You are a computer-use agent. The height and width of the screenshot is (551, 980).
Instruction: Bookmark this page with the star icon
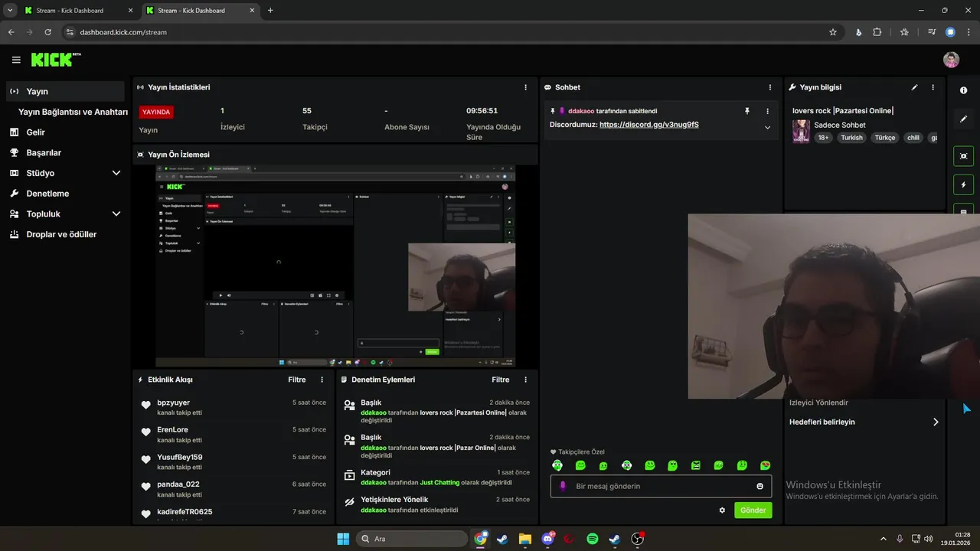pos(833,32)
